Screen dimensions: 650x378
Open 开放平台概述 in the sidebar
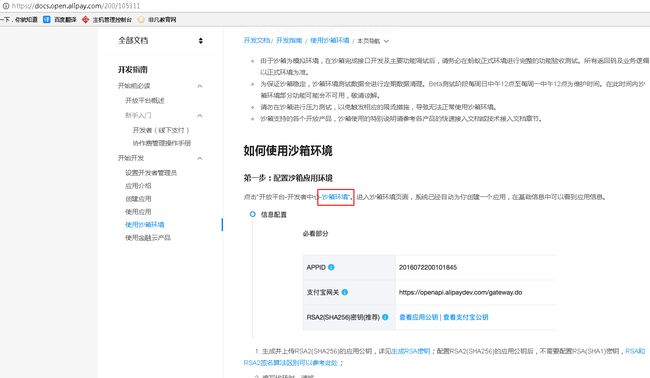(145, 101)
